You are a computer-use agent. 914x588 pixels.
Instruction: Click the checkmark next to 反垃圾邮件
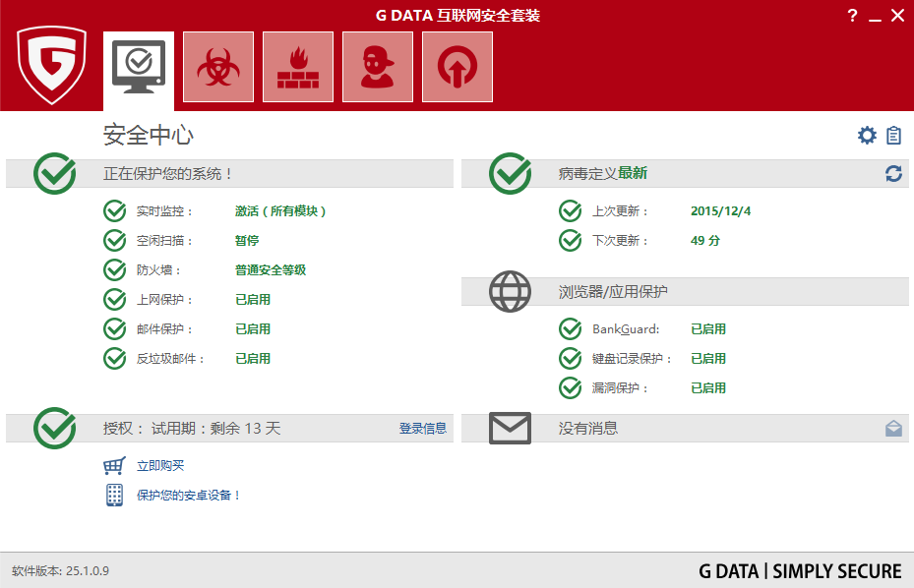click(x=115, y=358)
